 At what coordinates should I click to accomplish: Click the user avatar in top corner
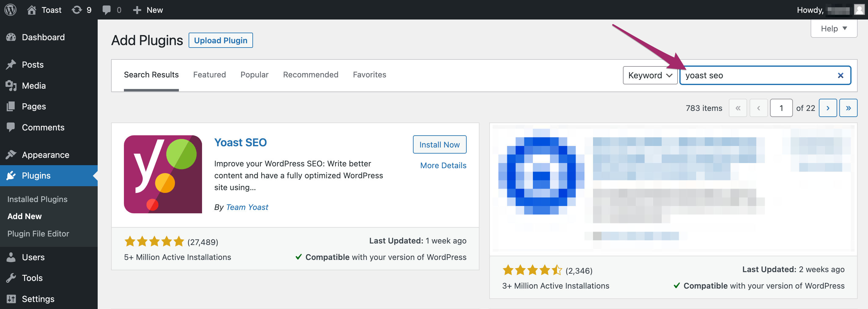pyautogui.click(x=859, y=10)
